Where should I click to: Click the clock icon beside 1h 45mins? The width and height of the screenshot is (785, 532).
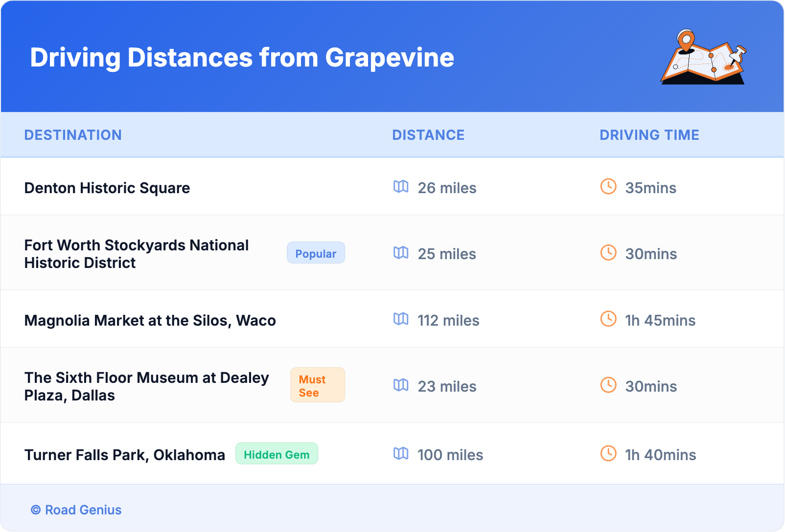pos(608,319)
